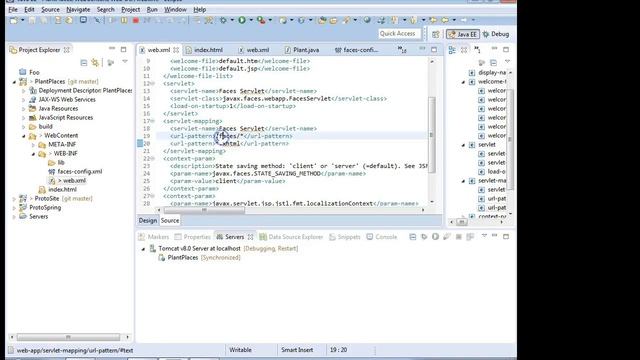The width and height of the screenshot is (640, 360).
Task: Open the Console tab in bottom panel
Action: pyautogui.click(x=382, y=237)
